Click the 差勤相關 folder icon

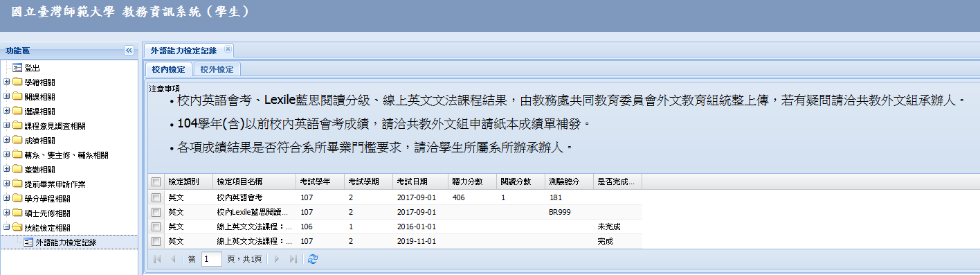click(17, 170)
